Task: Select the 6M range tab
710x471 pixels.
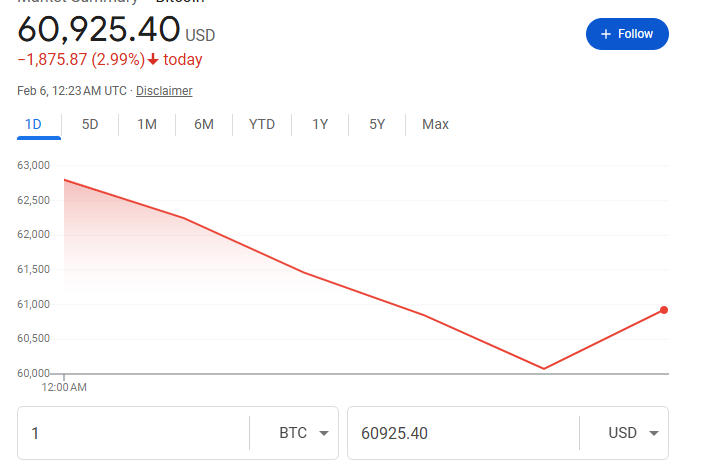Action: pyautogui.click(x=204, y=124)
